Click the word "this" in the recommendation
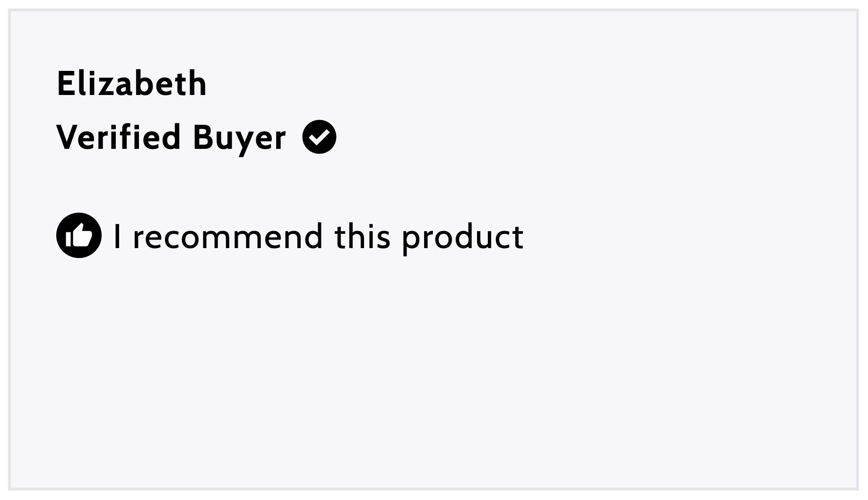The width and height of the screenshot is (868, 500). [x=363, y=236]
